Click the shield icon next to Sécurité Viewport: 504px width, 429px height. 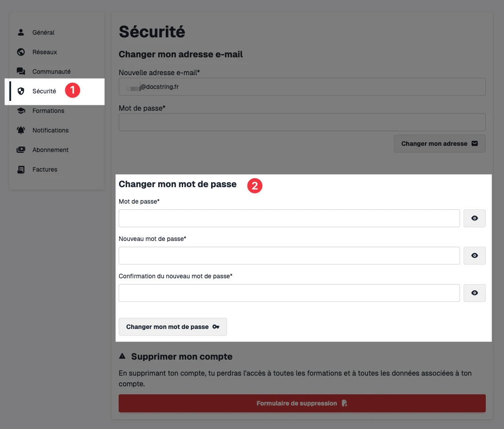point(20,91)
